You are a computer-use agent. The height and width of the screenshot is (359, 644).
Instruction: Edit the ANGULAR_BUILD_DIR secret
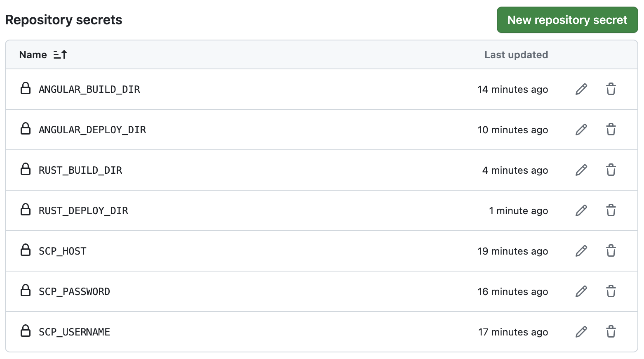(581, 89)
